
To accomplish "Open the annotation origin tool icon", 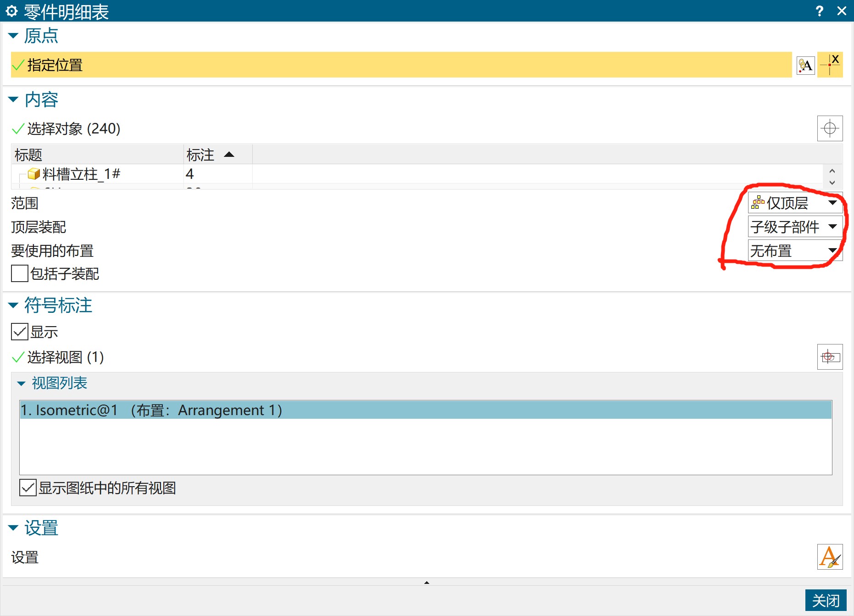I will click(x=805, y=66).
